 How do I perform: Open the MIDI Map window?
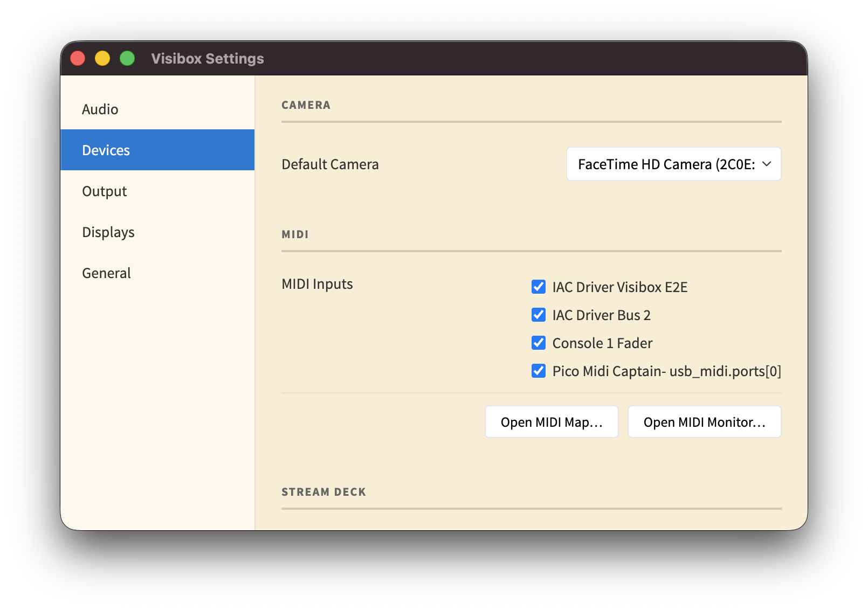[x=551, y=422]
